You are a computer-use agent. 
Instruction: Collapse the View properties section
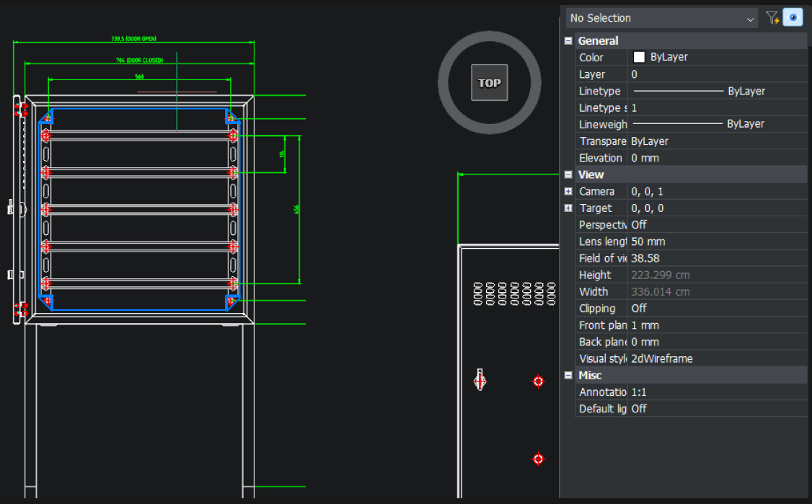coord(568,174)
